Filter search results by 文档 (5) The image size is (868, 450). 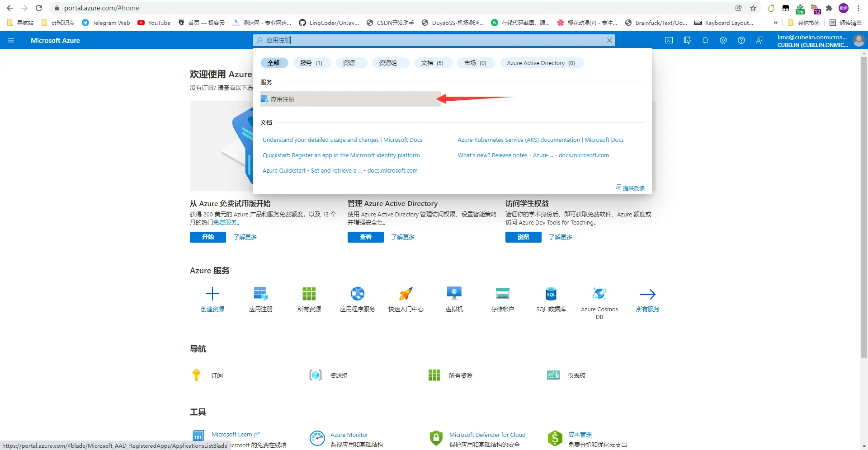pos(432,63)
